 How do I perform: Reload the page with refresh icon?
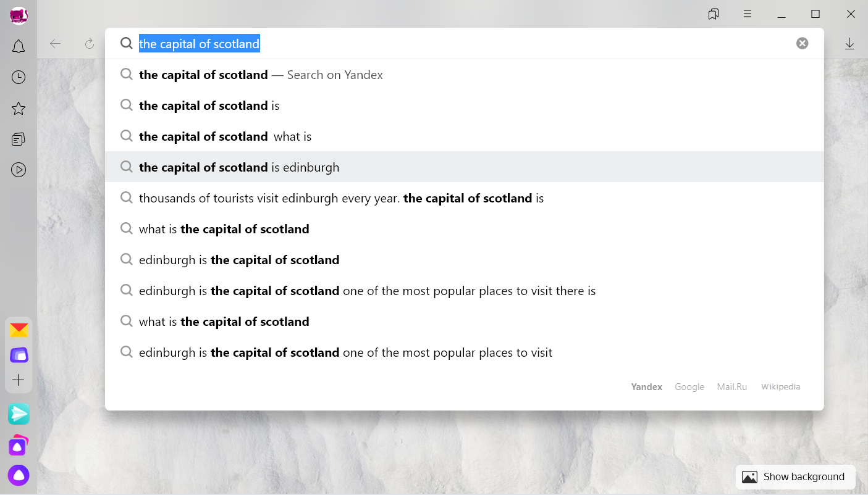[90, 44]
